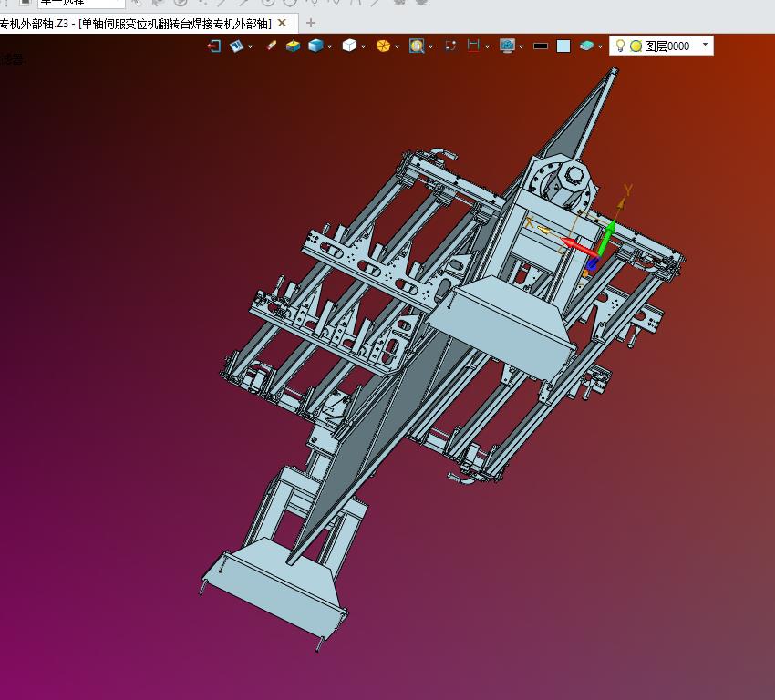This screenshot has height=700, width=775.
Task: Click the green Y-axis arrow of triad
Action: (607, 237)
